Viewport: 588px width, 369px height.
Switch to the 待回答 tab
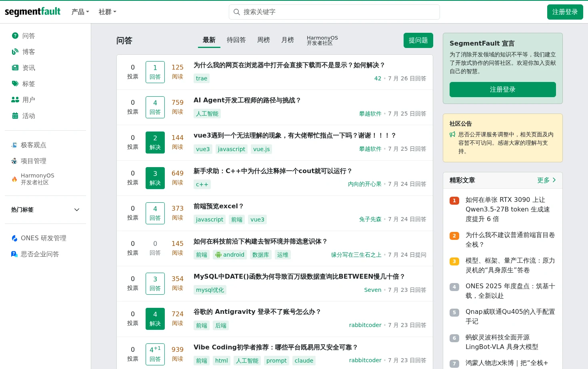tap(236, 40)
